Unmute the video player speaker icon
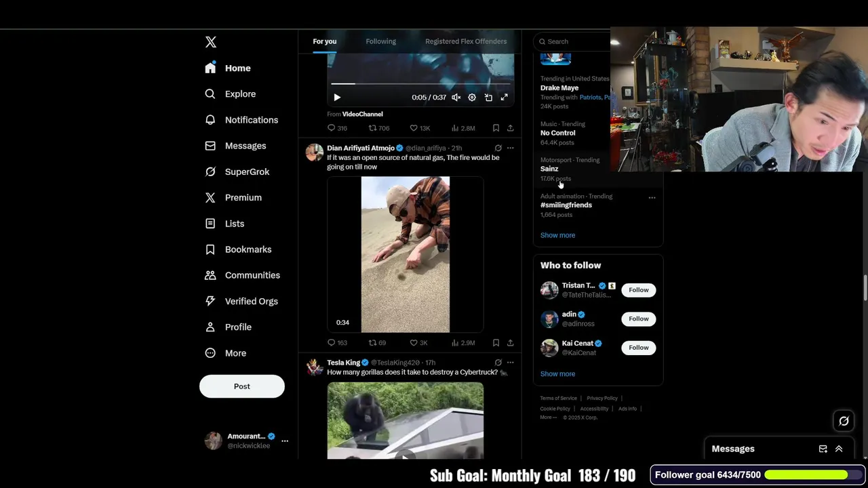 click(456, 98)
